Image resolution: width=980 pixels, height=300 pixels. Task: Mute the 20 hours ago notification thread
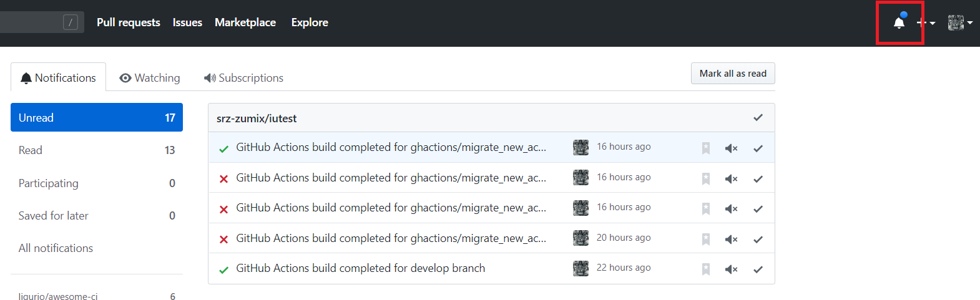coord(731,240)
